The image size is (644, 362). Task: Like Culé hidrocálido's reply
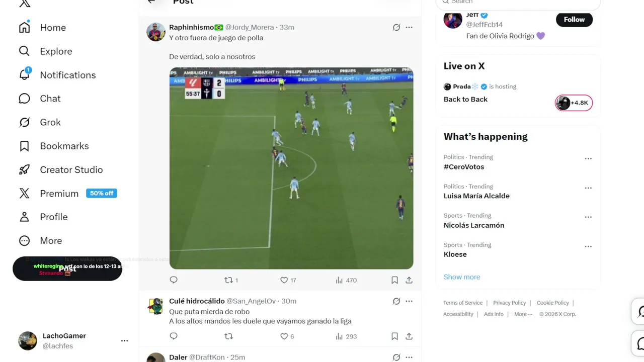pyautogui.click(x=287, y=336)
